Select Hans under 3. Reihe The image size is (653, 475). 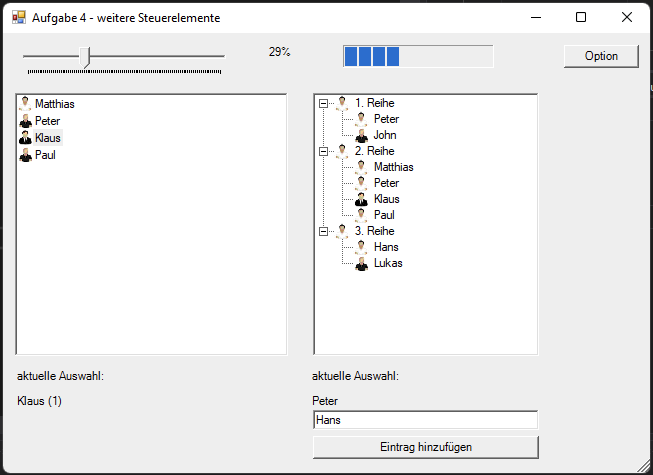pyautogui.click(x=386, y=247)
